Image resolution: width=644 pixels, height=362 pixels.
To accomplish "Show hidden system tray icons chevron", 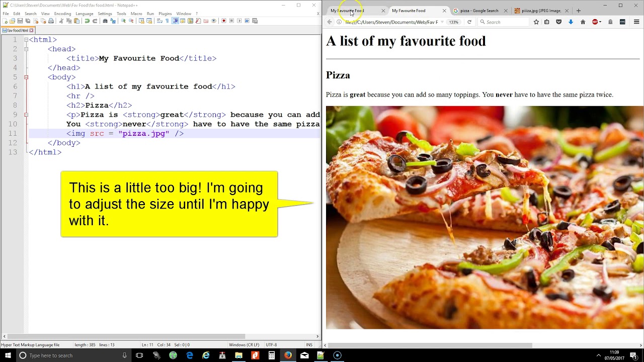I will 599,355.
